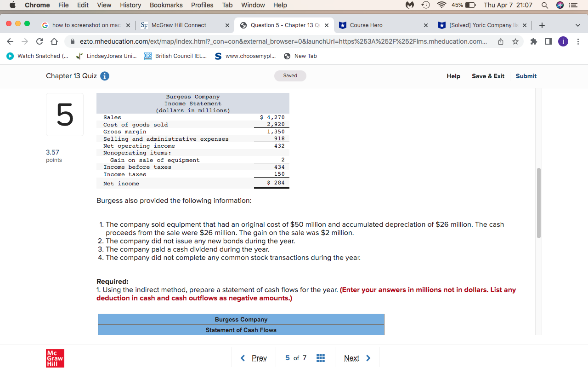The height and width of the screenshot is (368, 588).
Task: Open the Chrome three-dot menu
Action: 578,41
